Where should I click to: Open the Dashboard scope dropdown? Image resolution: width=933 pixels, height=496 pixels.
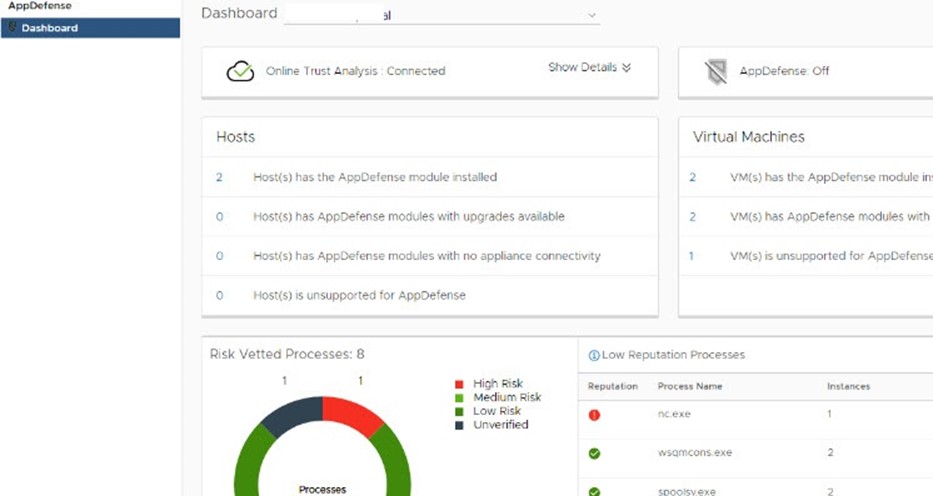point(442,15)
